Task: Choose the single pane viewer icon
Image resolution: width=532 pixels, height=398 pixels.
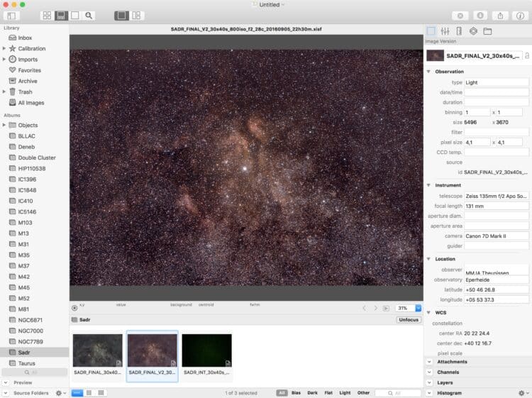Action: point(121,16)
